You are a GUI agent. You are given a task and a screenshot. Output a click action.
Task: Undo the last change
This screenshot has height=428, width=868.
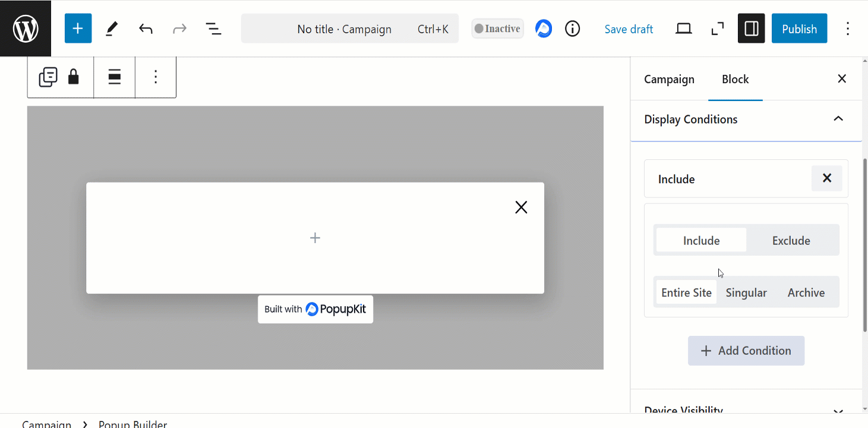click(146, 29)
